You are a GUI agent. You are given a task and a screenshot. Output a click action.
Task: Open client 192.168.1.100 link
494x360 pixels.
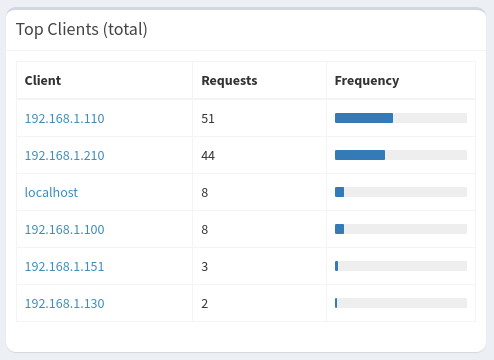65,230
